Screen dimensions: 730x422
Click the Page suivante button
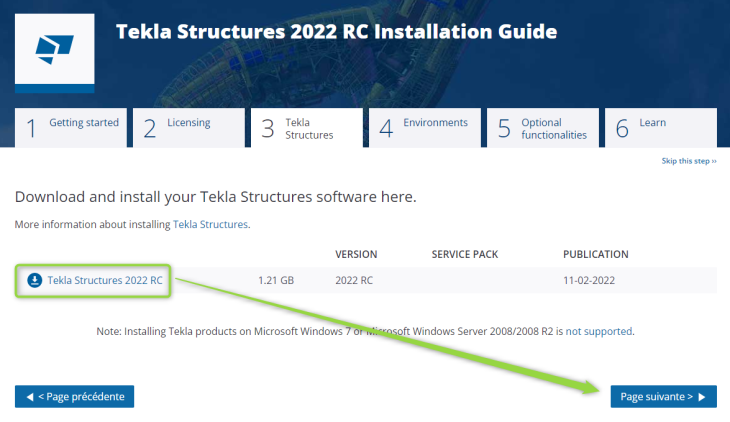(663, 396)
